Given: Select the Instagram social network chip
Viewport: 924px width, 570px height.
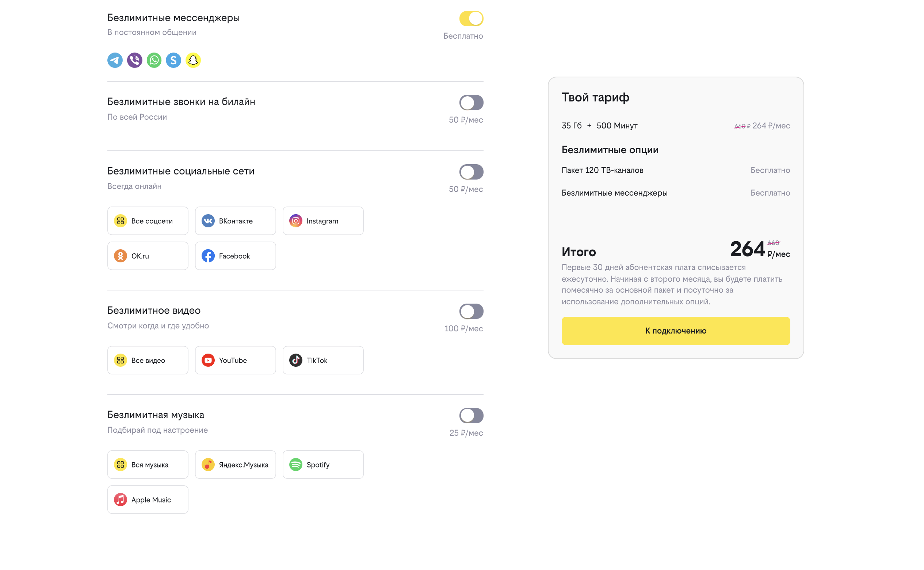Looking at the screenshot, I should pos(323,221).
